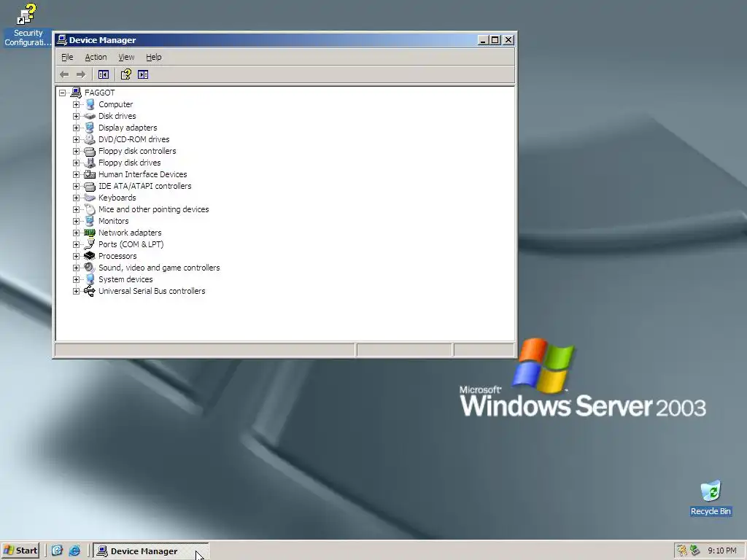Click the Start button
The width and height of the screenshot is (747, 560).
20,551
